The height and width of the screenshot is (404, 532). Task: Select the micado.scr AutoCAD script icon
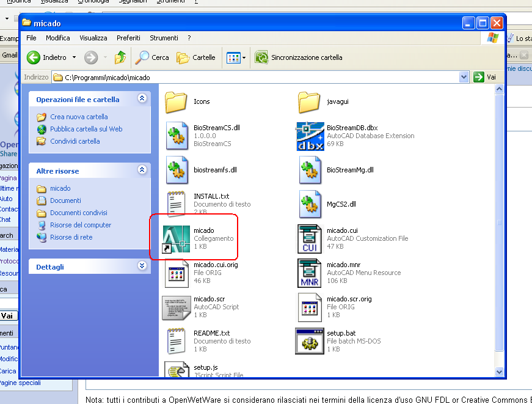tap(176, 307)
